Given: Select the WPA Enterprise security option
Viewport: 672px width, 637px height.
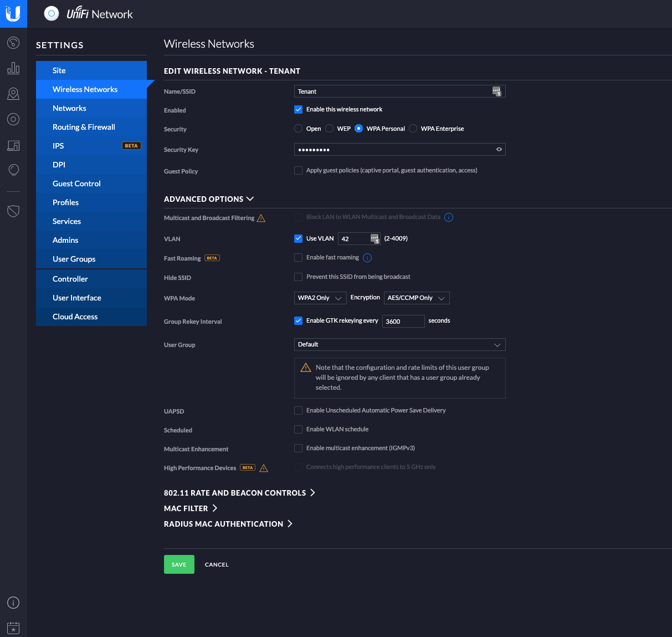Looking at the screenshot, I should point(413,129).
